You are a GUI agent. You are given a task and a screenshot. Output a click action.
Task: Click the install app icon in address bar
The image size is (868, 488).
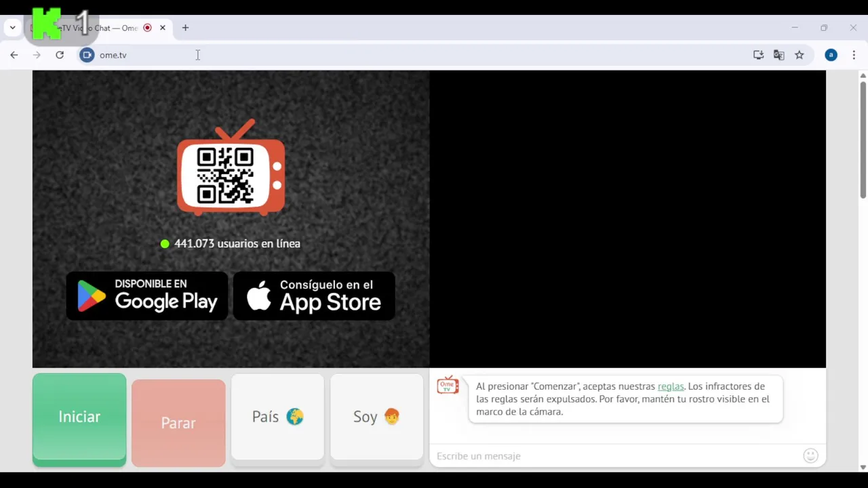[x=758, y=55]
